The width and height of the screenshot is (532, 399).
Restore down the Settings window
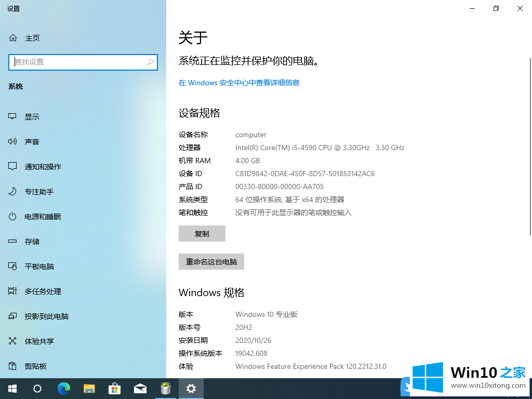pyautogui.click(x=496, y=8)
